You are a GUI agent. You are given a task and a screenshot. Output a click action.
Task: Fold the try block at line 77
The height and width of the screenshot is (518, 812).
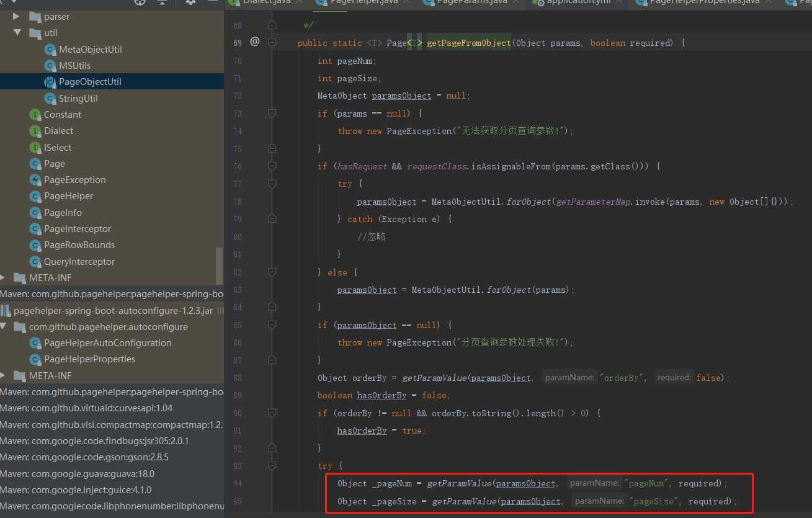click(272, 184)
